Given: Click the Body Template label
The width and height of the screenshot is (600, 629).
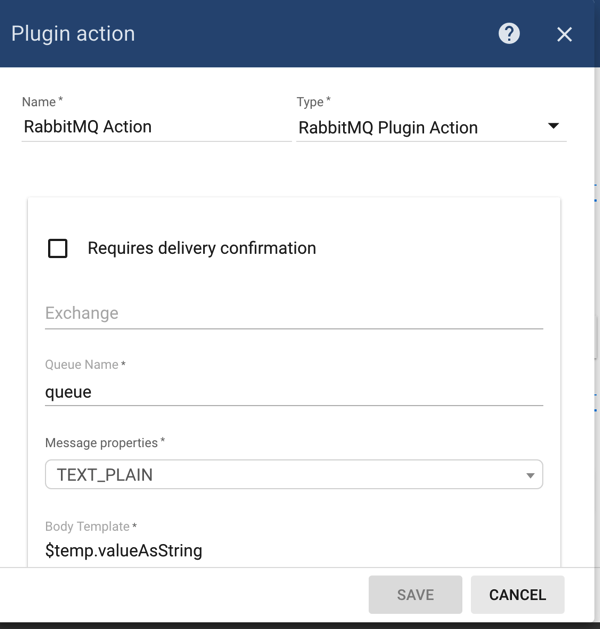Looking at the screenshot, I should pos(89,526).
